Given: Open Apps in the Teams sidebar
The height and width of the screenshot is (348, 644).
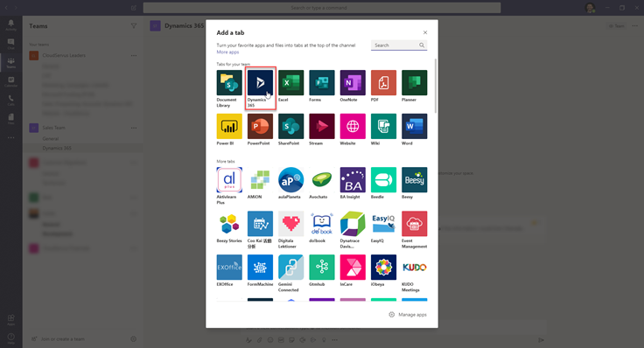Looking at the screenshot, I should tap(11, 320).
